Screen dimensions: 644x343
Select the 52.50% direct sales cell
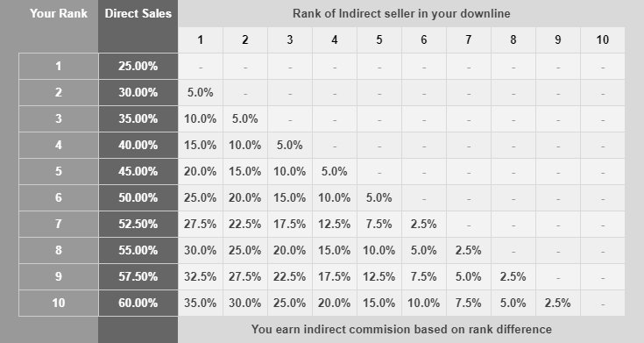click(138, 225)
